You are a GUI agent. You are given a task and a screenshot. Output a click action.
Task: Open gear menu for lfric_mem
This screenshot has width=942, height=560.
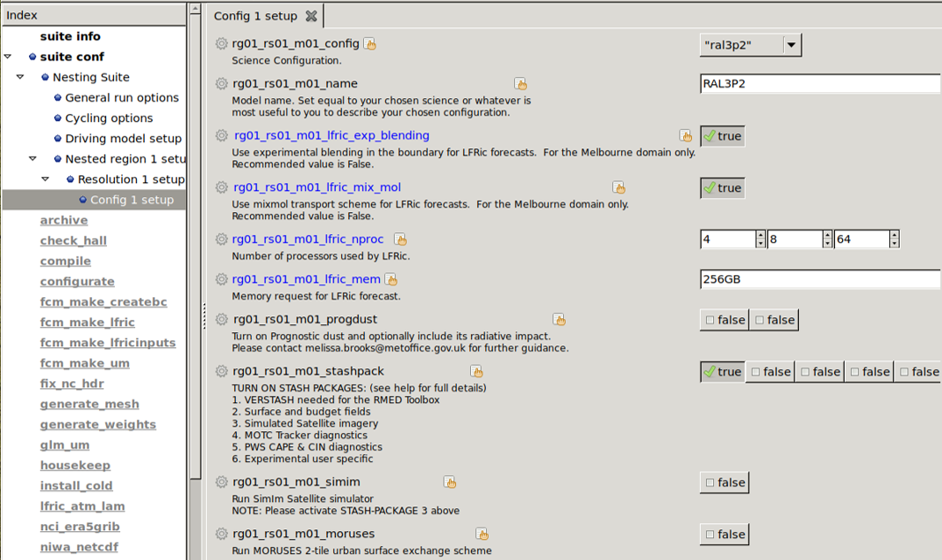pyautogui.click(x=222, y=279)
